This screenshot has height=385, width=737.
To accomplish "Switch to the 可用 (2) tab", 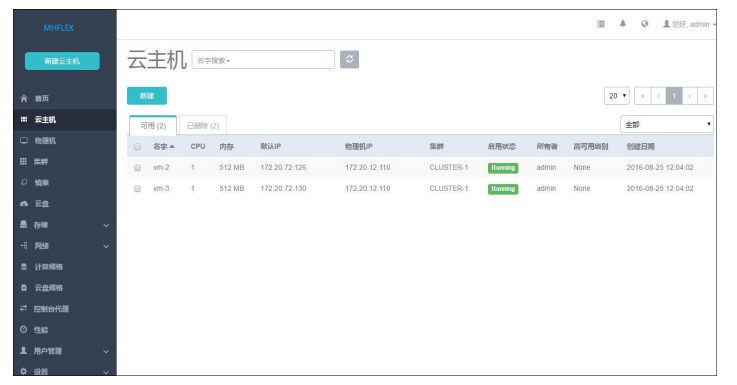I will (153, 126).
